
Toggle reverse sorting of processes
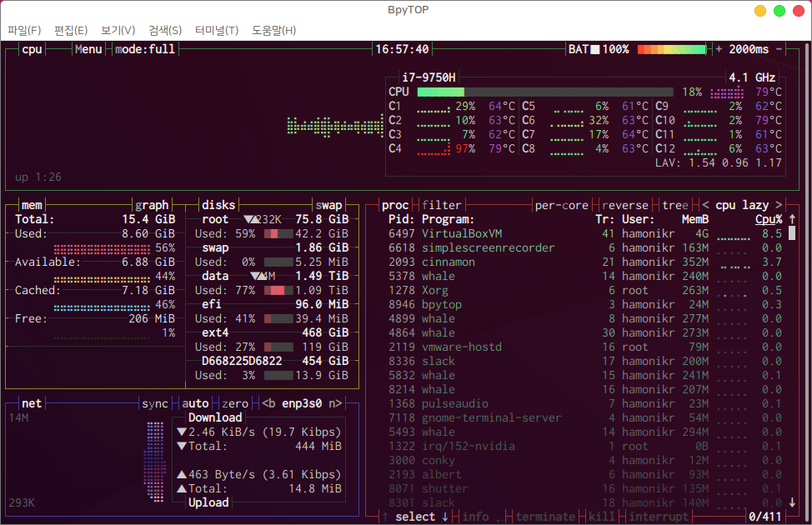click(625, 205)
